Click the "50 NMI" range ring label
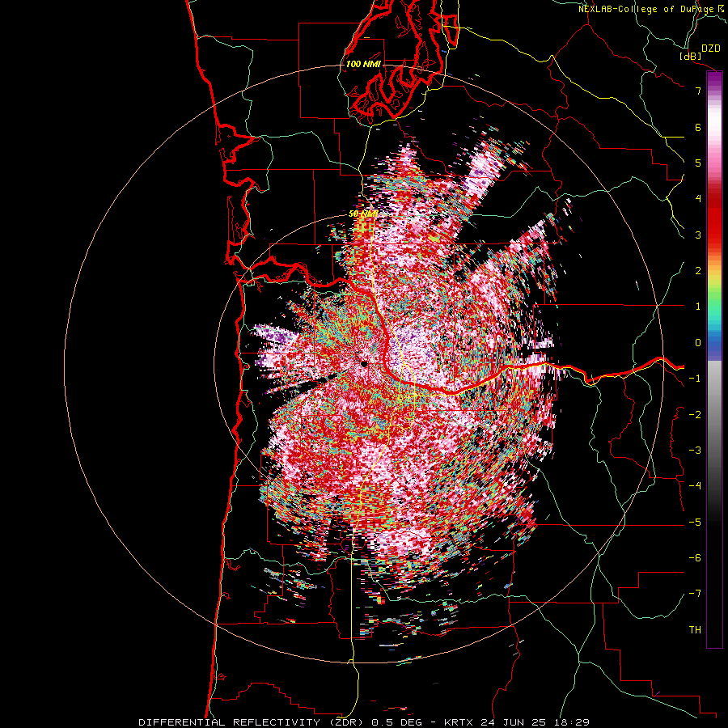Viewport: 728px width, 728px height. (x=362, y=214)
